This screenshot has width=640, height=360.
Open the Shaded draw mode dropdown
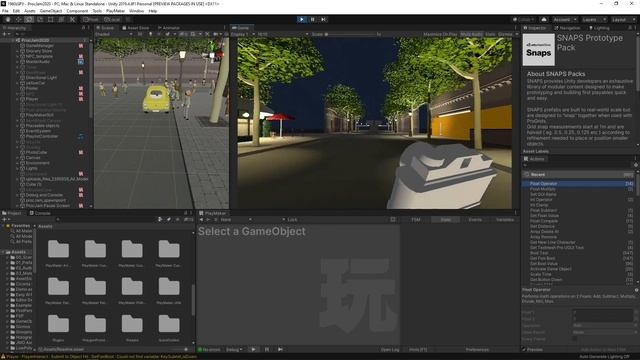[x=113, y=34]
